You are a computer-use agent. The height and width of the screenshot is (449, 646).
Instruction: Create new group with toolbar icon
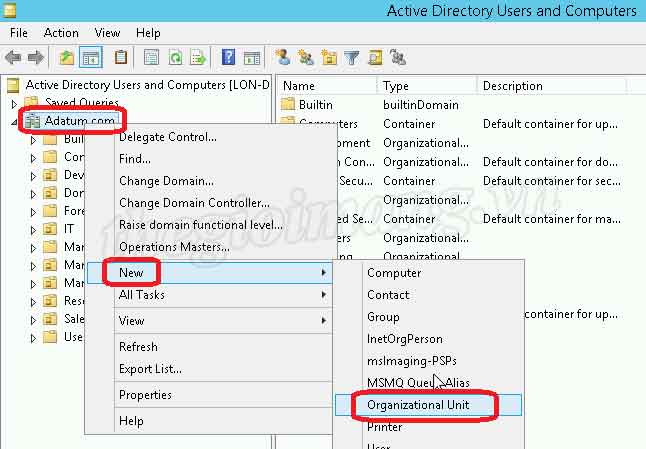305,57
